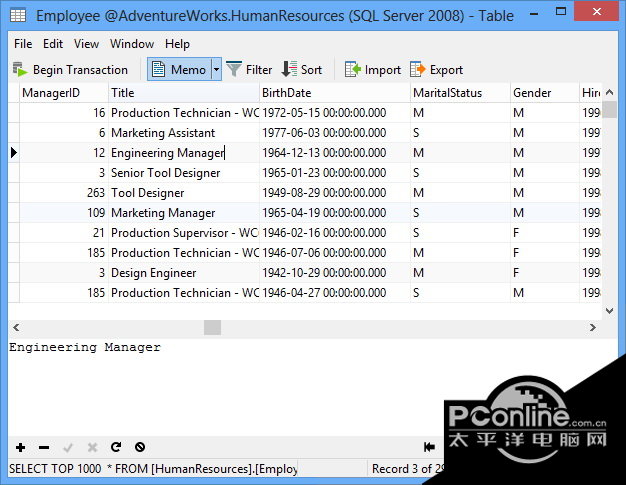The width and height of the screenshot is (626, 485).
Task: Select the Tool Designer title cell
Action: 184,193
